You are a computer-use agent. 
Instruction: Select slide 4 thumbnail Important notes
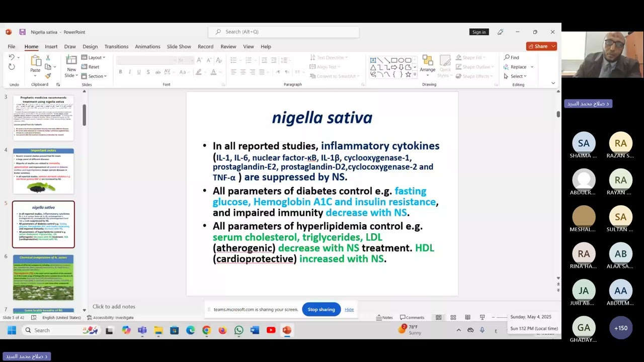coord(43,171)
